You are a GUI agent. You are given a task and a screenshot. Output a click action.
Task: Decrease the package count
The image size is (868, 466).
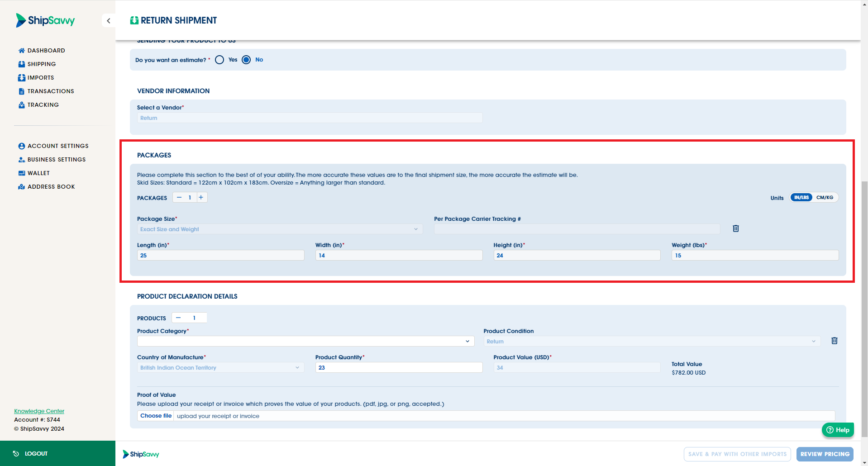coord(179,198)
